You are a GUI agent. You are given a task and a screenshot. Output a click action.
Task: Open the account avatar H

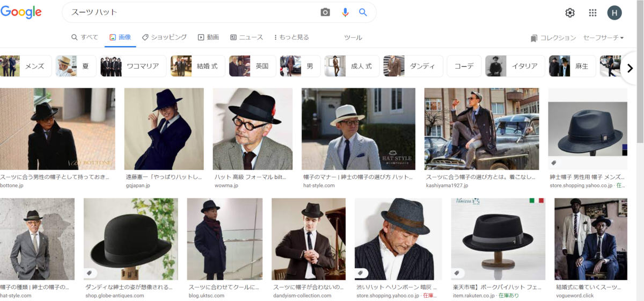tap(614, 13)
